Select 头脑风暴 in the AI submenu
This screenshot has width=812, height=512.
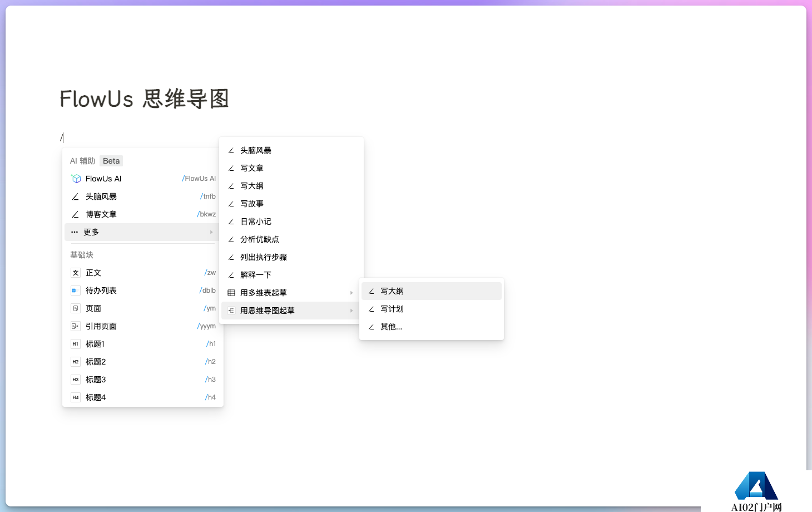tap(291, 150)
